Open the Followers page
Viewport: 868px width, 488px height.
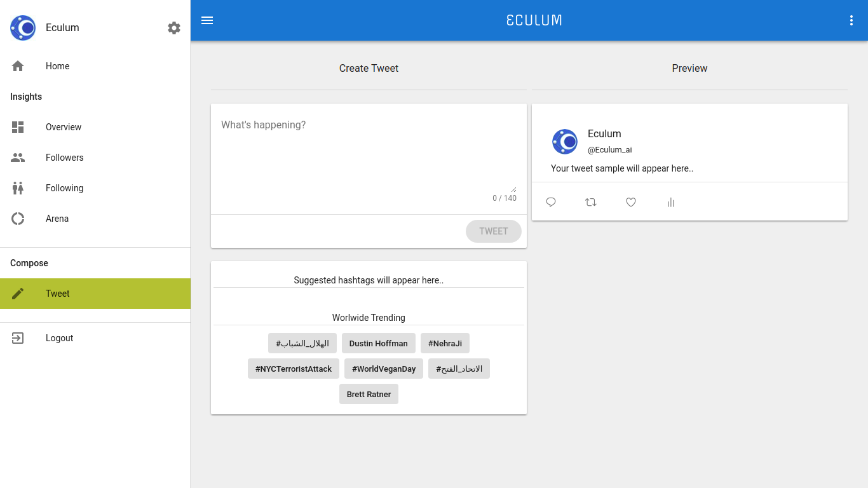tap(95, 158)
